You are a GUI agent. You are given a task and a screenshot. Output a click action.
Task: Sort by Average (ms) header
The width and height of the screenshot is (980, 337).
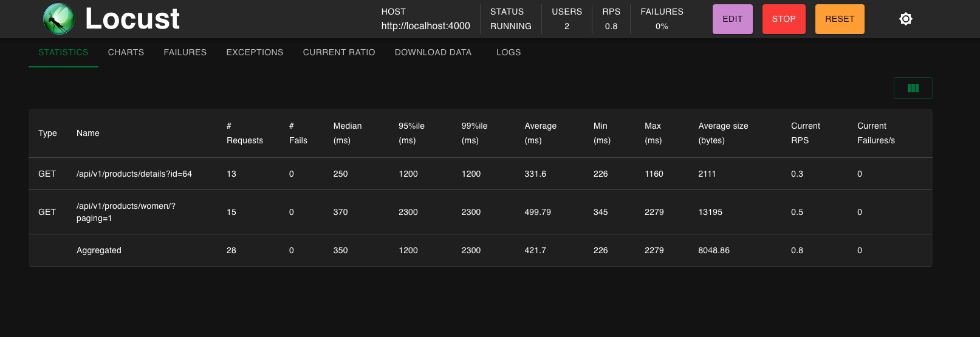tap(541, 133)
